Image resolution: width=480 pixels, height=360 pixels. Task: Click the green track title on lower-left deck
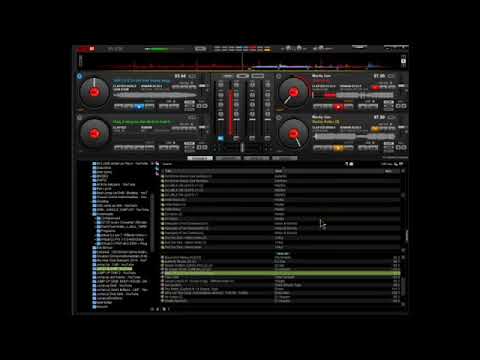[142, 122]
